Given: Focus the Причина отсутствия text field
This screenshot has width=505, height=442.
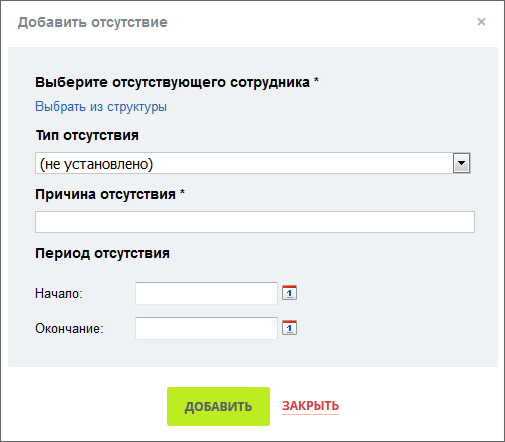Looking at the screenshot, I should click(x=255, y=222).
